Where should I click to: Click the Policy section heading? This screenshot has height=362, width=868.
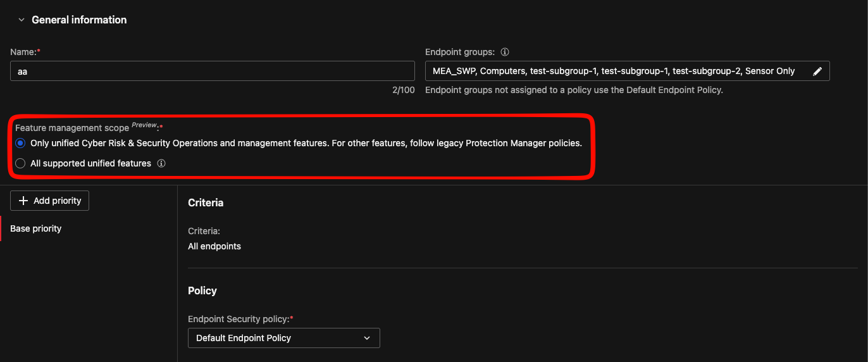(x=202, y=290)
